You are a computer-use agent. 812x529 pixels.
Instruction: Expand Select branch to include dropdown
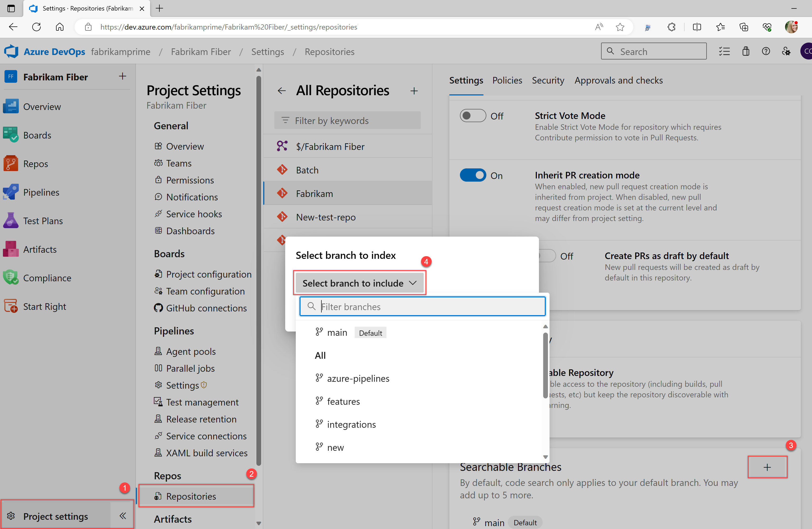pos(360,283)
